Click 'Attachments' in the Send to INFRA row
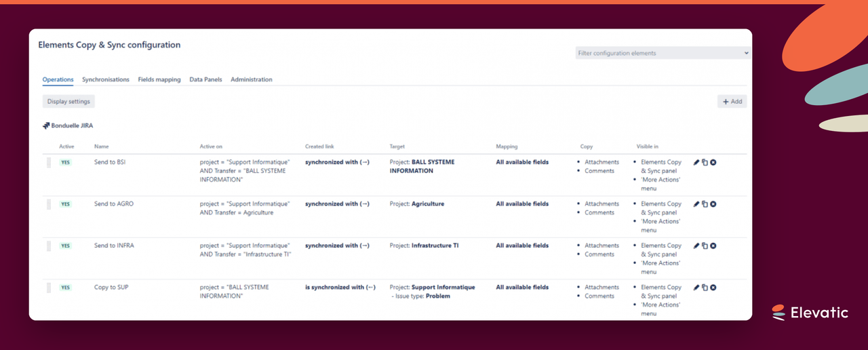The image size is (868, 350). 602,246
